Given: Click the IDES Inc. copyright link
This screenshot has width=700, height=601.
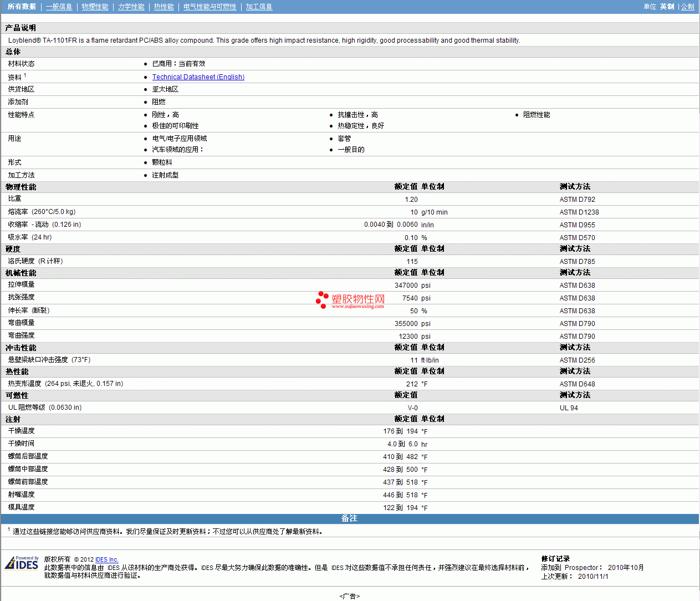Looking at the screenshot, I should click(x=107, y=559).
